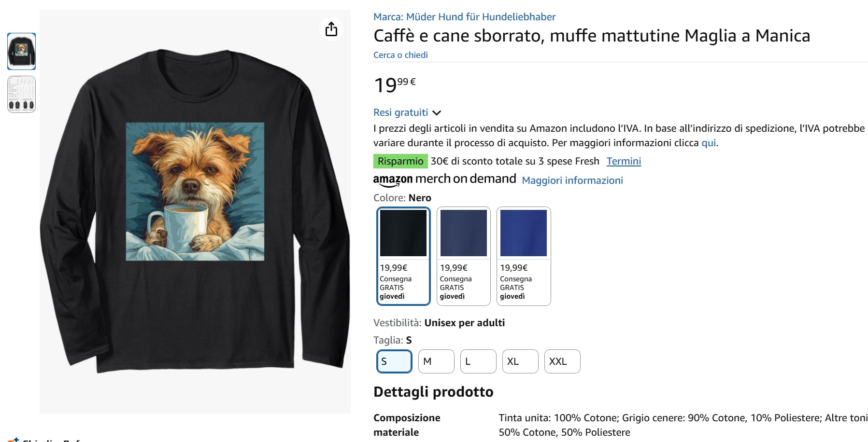Image resolution: width=868 pixels, height=442 pixels.
Task: Select the black shirt thumbnail image
Action: 21,51
